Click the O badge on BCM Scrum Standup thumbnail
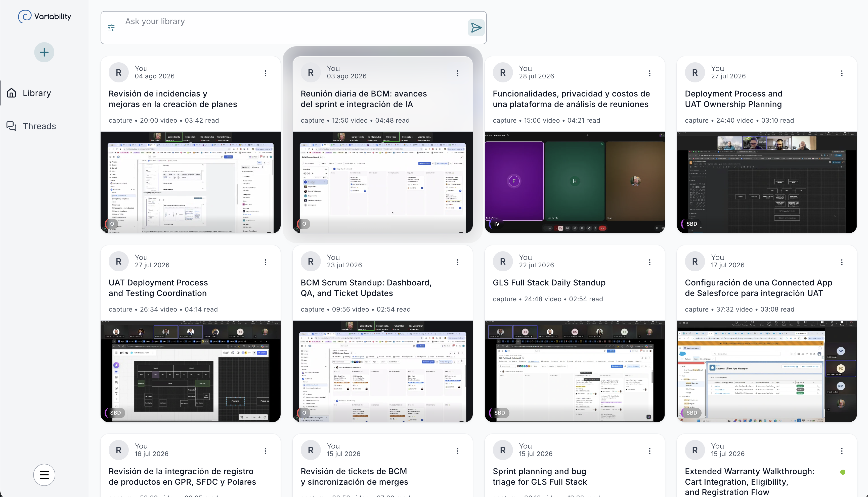This screenshot has height=497, width=868. pyautogui.click(x=304, y=413)
